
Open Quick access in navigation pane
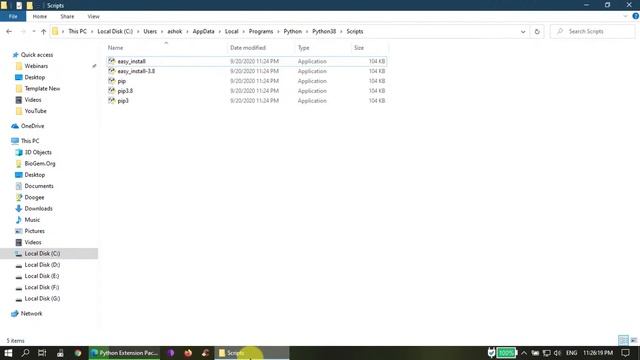[37, 55]
